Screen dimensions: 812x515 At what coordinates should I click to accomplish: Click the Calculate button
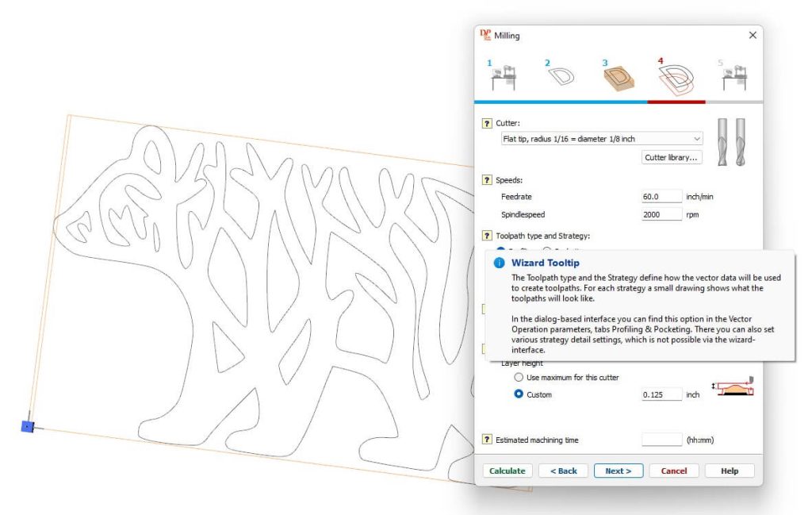[x=507, y=471]
